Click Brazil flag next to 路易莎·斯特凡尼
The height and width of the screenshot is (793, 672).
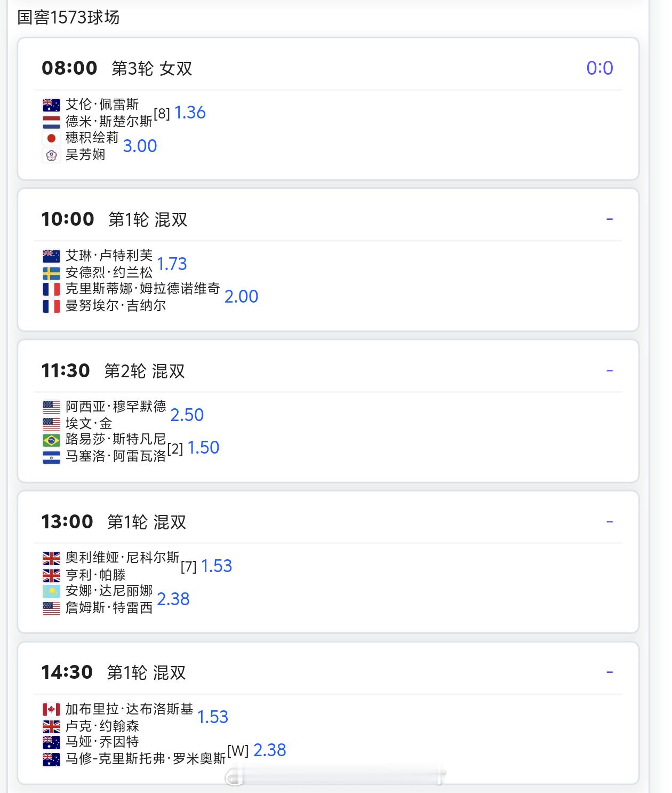pyautogui.click(x=51, y=440)
